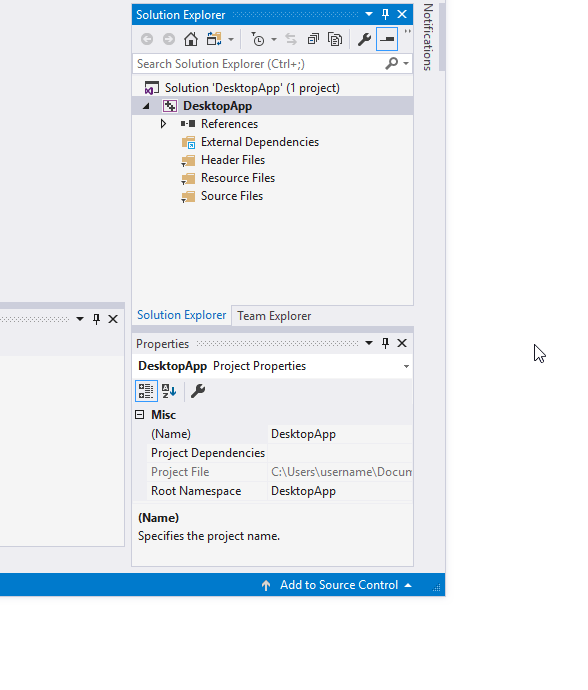The height and width of the screenshot is (690, 588).
Task: Switch to Solution Explorer tab
Action: [x=181, y=315]
